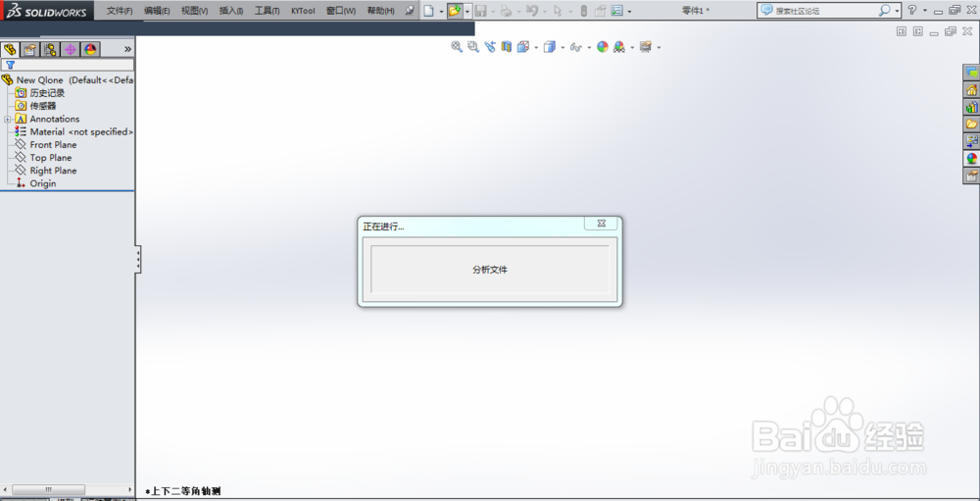This screenshot has width=980, height=501.
Task: Click Edit Appearance color ball
Action: click(x=603, y=47)
